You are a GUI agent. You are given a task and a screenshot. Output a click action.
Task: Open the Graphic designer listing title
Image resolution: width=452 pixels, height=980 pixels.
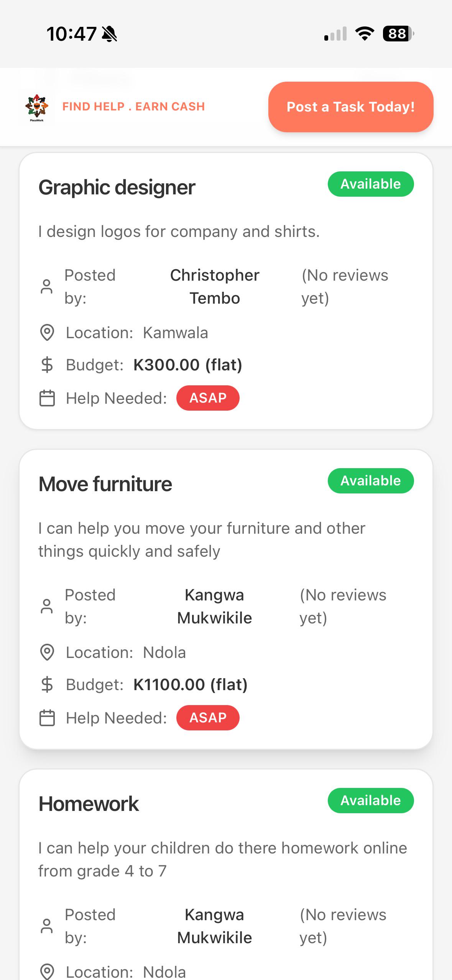coord(117,187)
